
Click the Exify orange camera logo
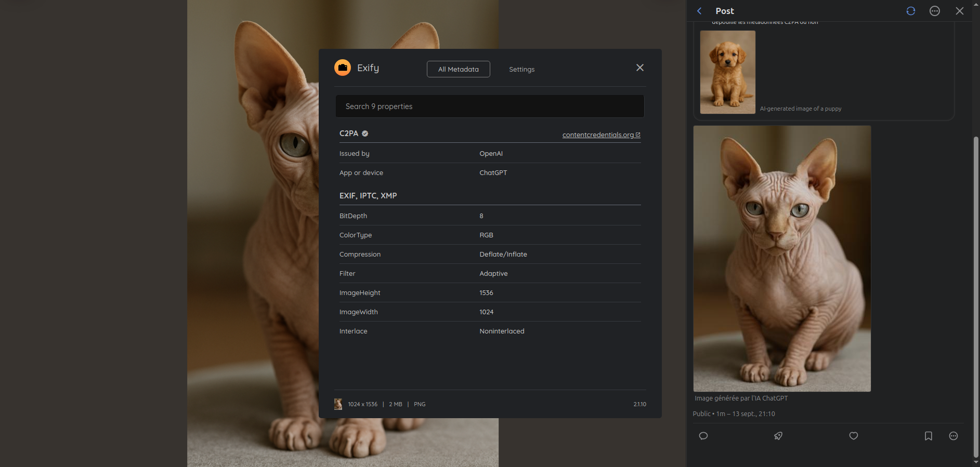tap(343, 68)
